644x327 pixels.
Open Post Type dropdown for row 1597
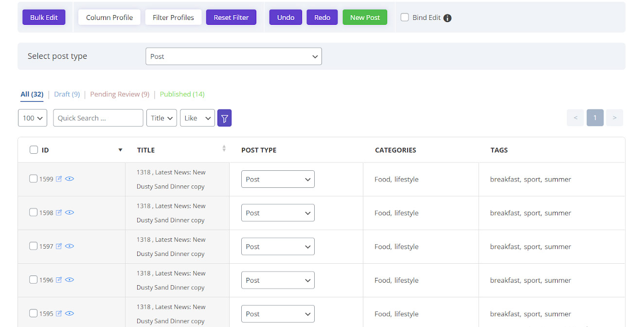tap(278, 246)
